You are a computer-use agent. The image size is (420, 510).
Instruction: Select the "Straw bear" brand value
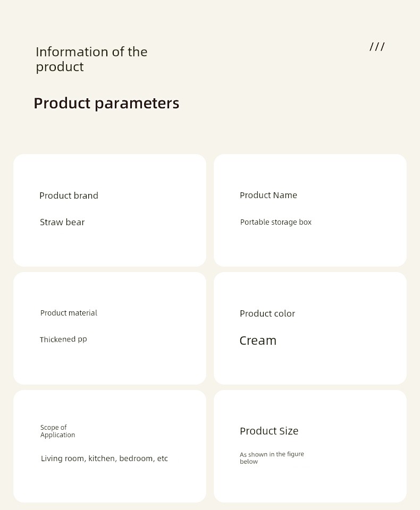coord(62,222)
